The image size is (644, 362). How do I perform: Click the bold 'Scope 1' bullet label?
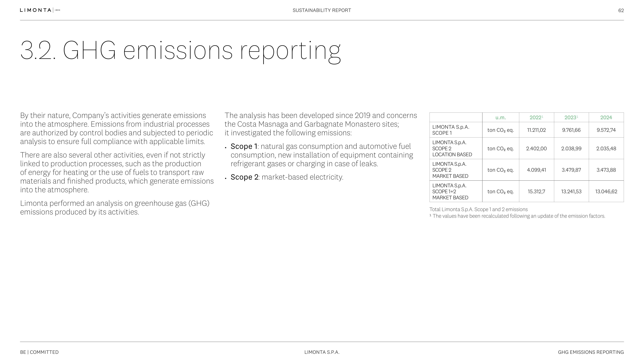click(x=244, y=146)
